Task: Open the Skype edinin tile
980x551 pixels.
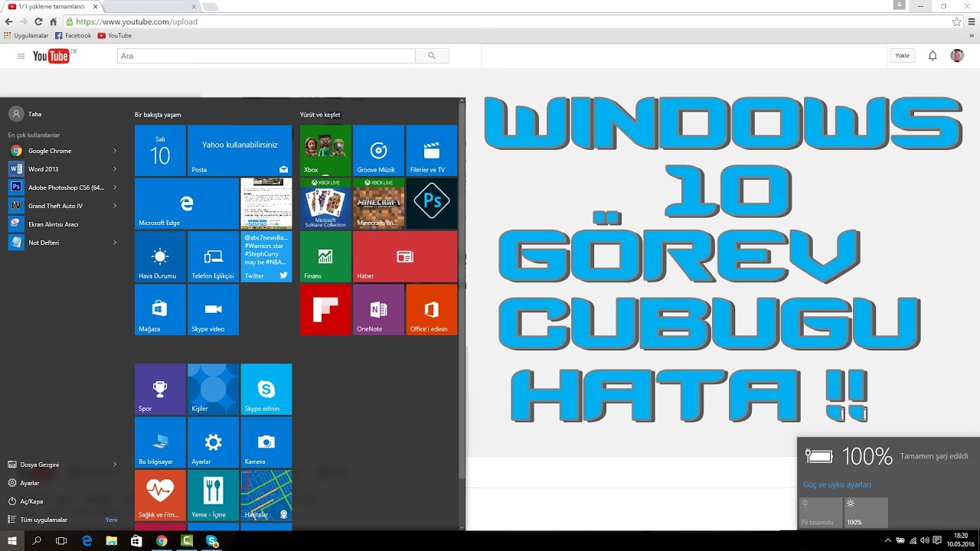Action: 266,389
